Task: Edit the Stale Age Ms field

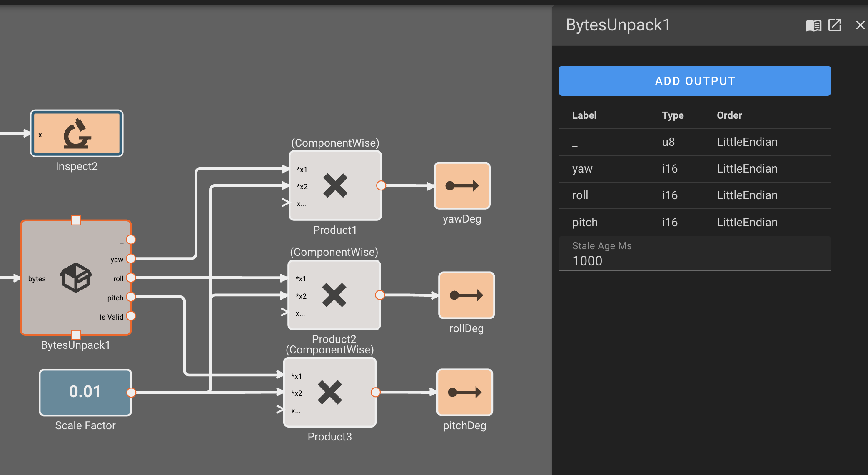Action: (694, 260)
